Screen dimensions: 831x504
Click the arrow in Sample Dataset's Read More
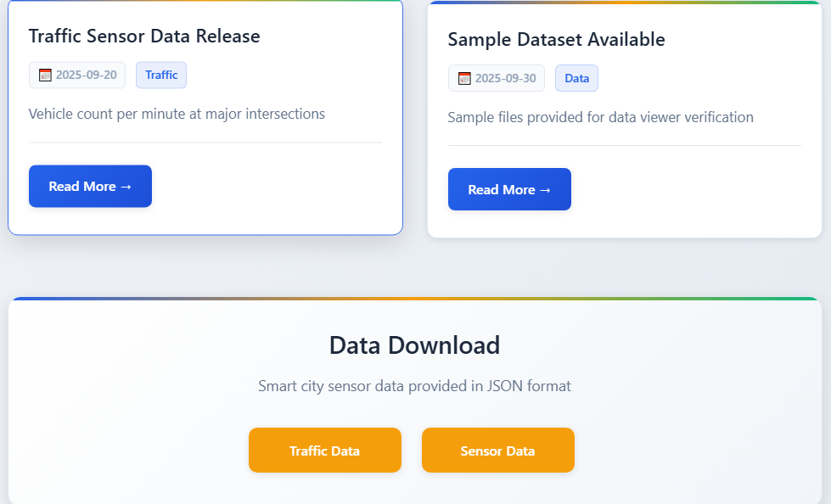[545, 190]
